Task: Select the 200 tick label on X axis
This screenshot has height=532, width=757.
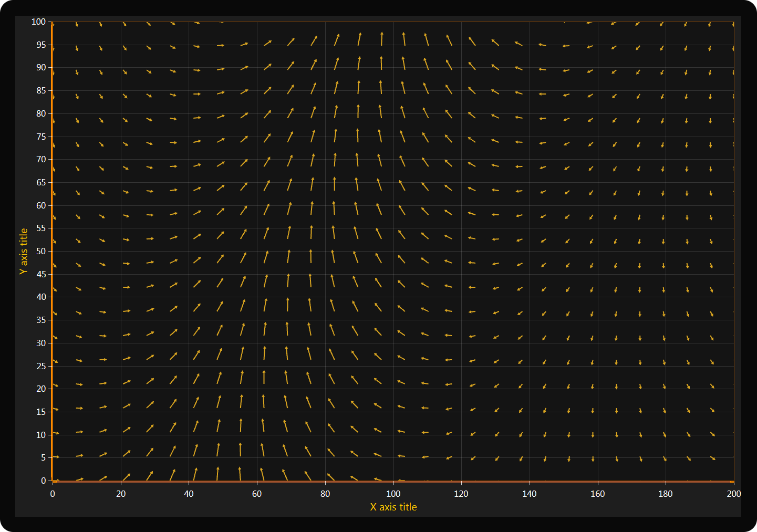Action: 733,494
